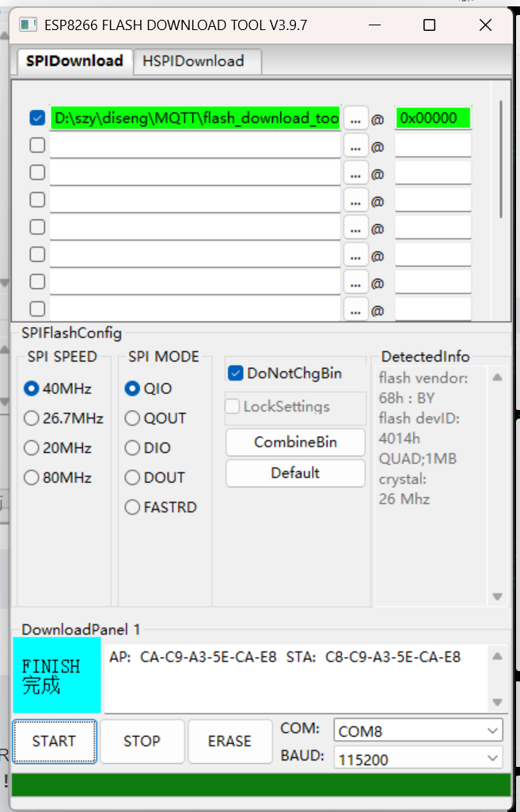Click the ESP8266 app icon in title bar

(x=28, y=25)
